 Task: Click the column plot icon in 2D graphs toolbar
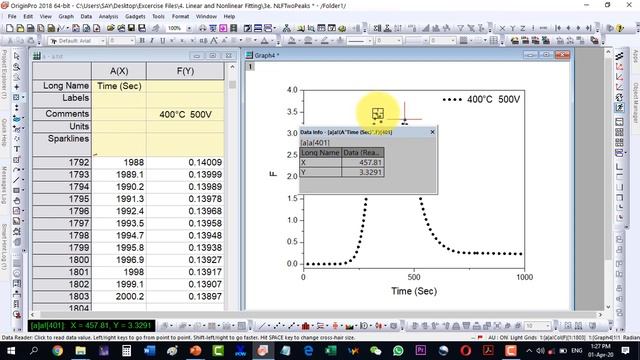(306, 326)
